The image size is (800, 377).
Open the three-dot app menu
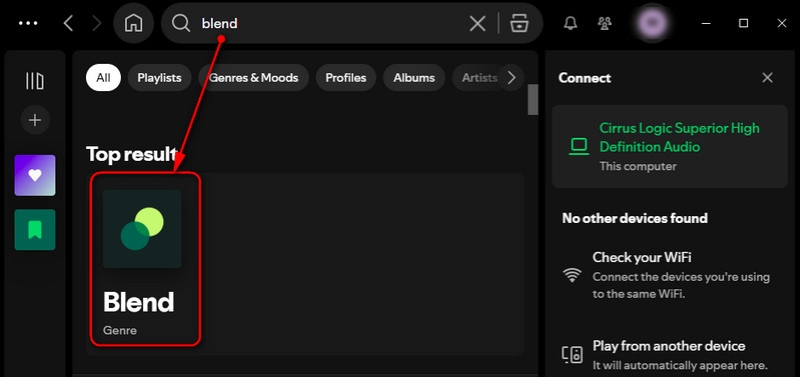[28, 23]
